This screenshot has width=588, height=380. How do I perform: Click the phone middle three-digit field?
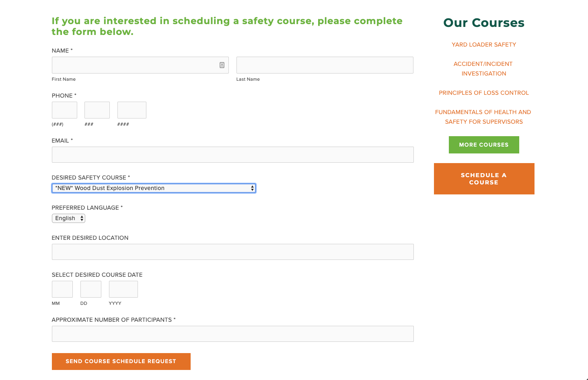tap(97, 110)
